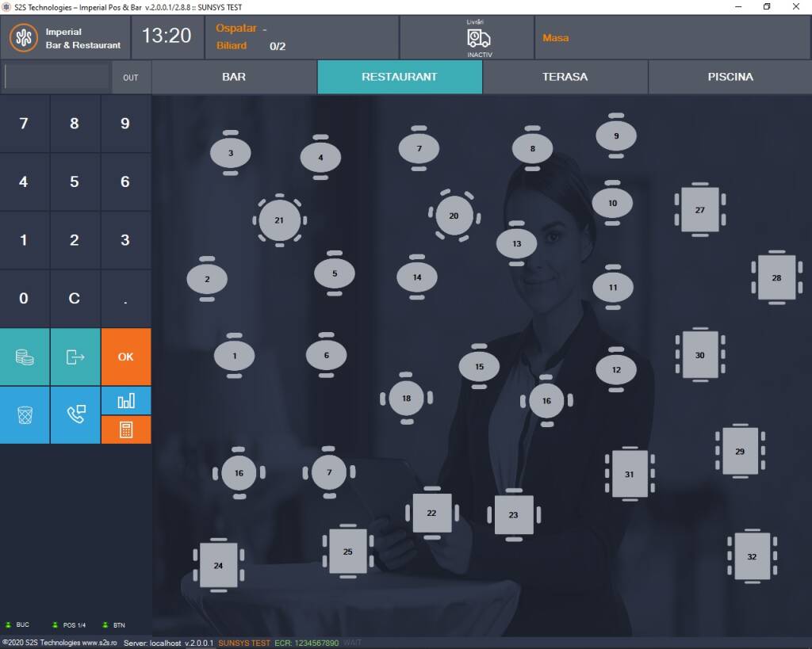This screenshot has height=649, width=812.
Task: Click the coins payment icon
Action: 25,357
